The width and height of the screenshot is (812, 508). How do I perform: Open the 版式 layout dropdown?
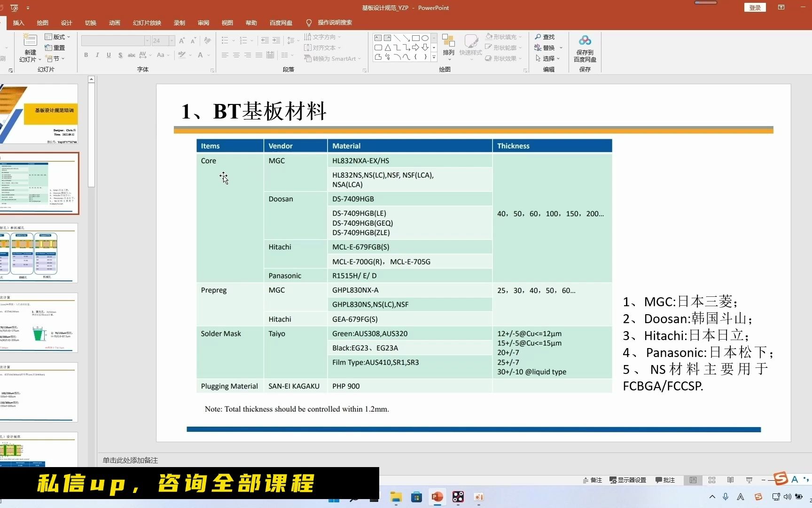pos(57,37)
